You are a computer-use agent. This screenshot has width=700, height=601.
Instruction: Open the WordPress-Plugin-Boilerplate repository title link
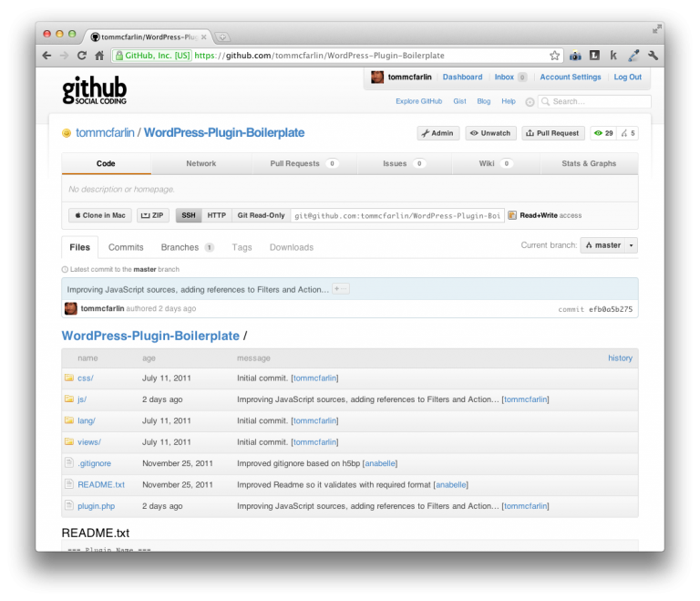pyautogui.click(x=224, y=133)
